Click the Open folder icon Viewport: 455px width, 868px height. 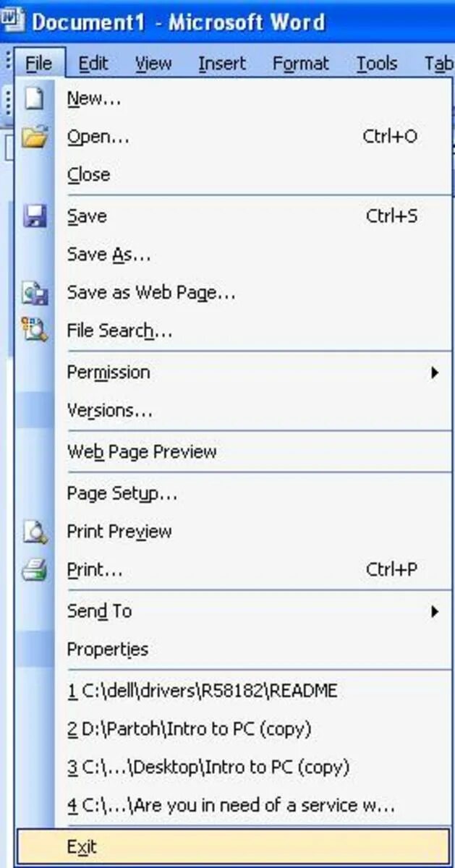(34, 137)
